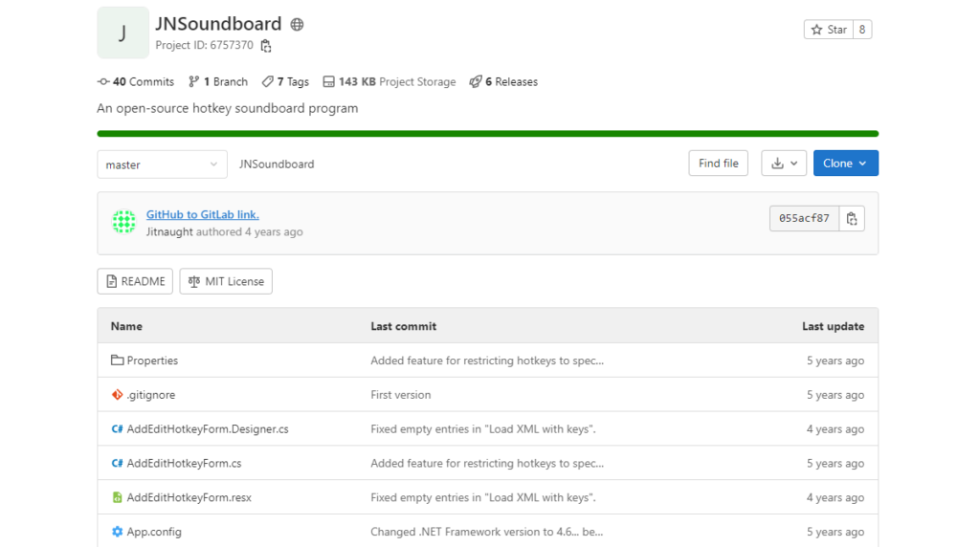Open the README tab button
Screen dimensions: 980x547
tap(135, 281)
